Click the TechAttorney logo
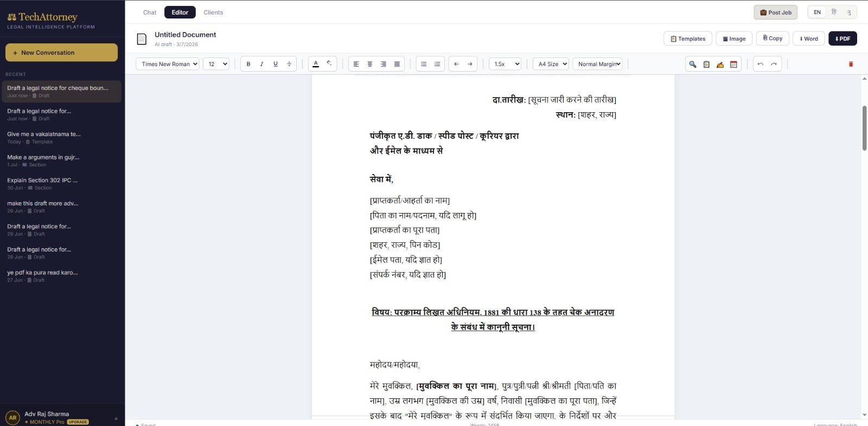The width and height of the screenshot is (868, 426). tap(43, 17)
